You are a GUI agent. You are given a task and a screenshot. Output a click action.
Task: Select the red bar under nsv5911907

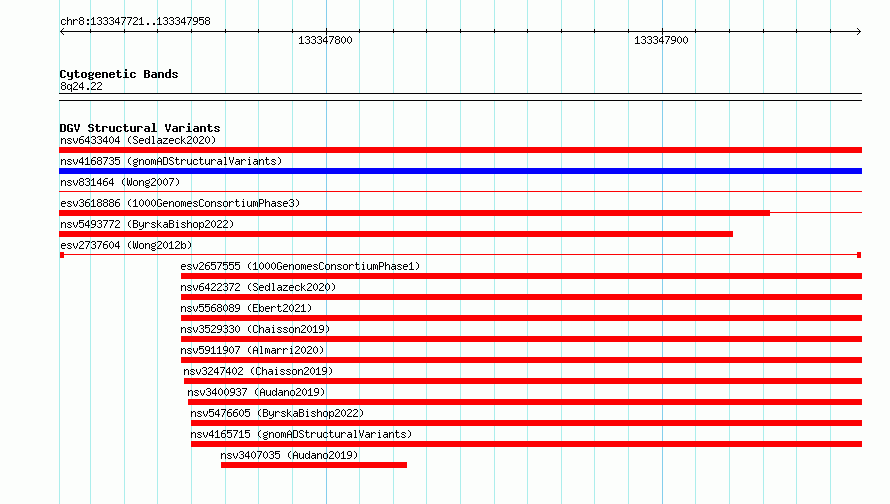[x=522, y=360]
